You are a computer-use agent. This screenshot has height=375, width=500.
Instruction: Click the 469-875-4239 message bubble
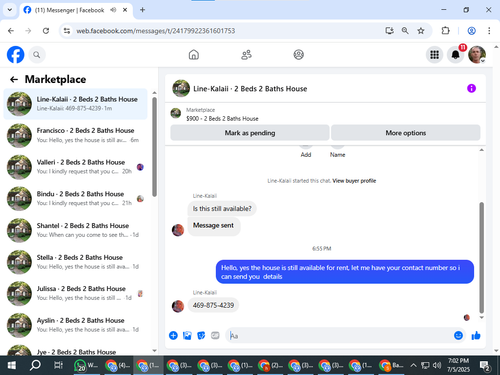tap(213, 305)
